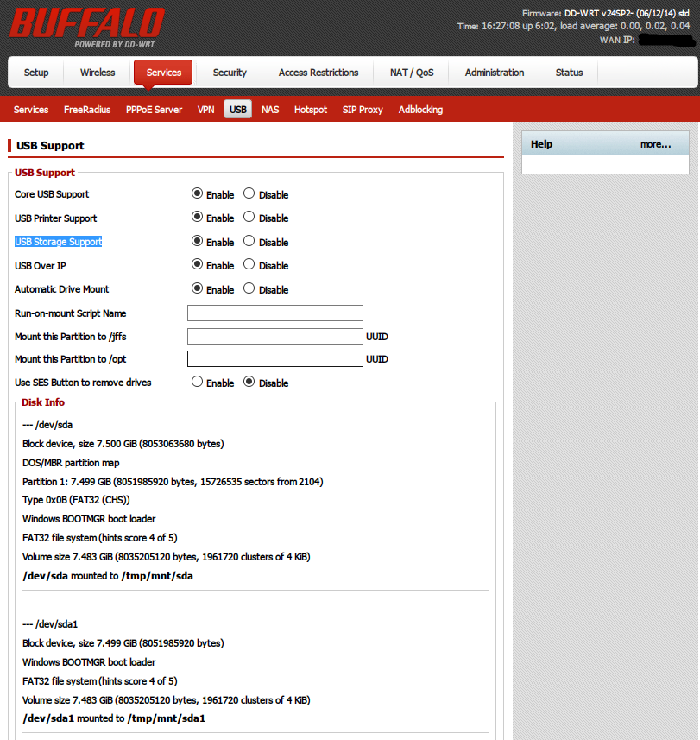Disable USB Printer Support
Image resolution: width=700 pixels, height=740 pixels.
(x=249, y=218)
